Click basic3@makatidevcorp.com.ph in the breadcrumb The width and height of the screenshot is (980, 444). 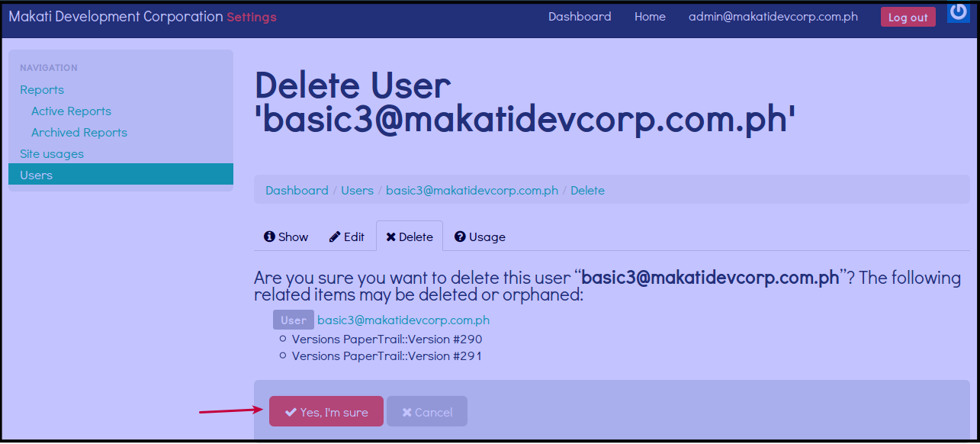pos(472,191)
